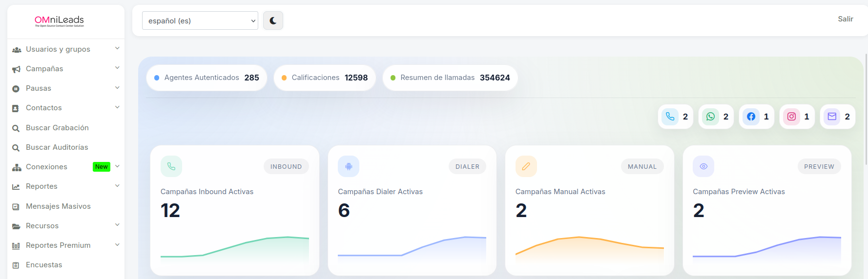This screenshot has height=279, width=868.
Task: Open the español (es) language dropdown
Action: (200, 20)
